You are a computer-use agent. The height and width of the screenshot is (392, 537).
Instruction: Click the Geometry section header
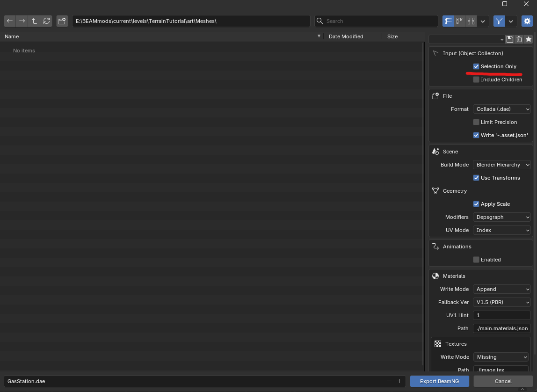481,191
